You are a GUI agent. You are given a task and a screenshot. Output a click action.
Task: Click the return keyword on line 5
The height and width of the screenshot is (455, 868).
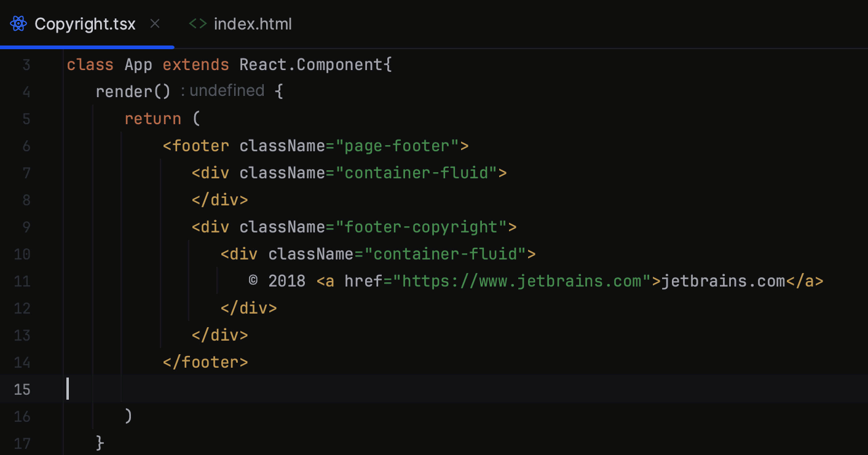tap(152, 118)
